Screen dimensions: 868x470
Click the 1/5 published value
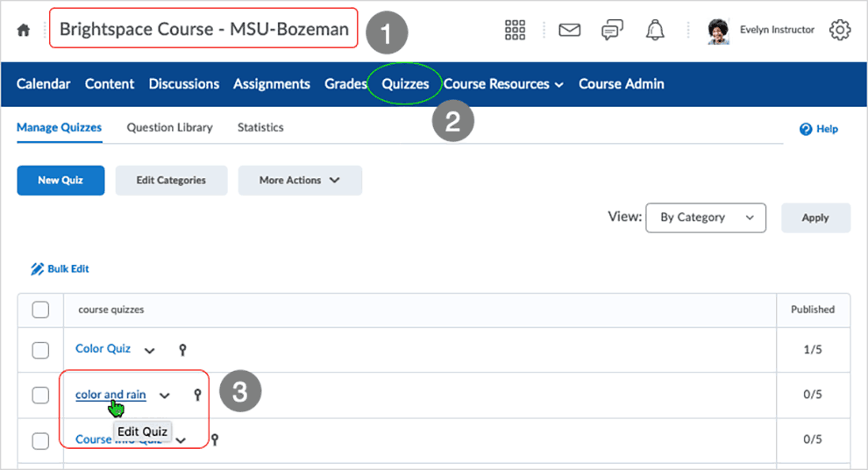click(813, 350)
